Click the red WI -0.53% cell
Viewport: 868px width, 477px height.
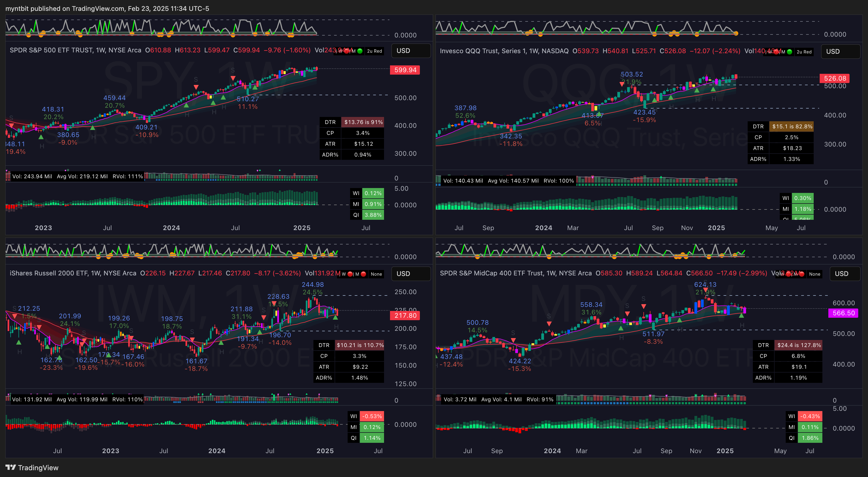(372, 416)
